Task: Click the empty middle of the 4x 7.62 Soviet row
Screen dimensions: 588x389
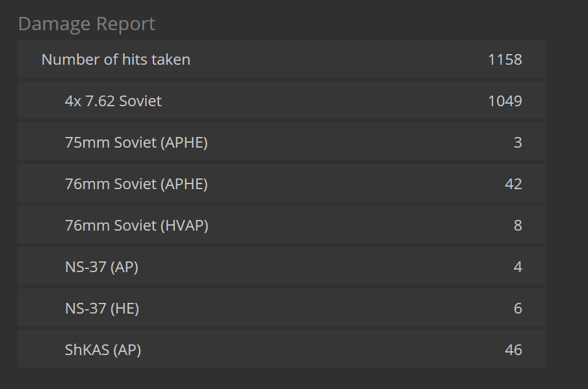Action: click(x=314, y=101)
